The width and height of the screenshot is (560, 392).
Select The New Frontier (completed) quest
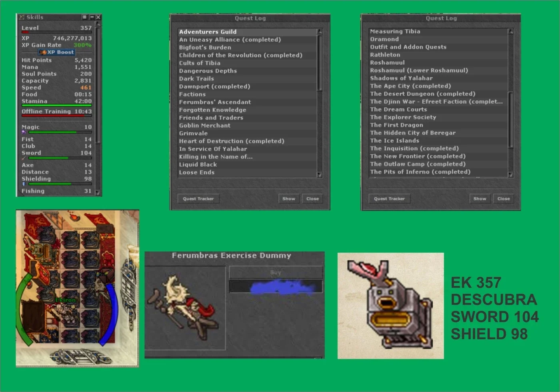tap(438, 156)
